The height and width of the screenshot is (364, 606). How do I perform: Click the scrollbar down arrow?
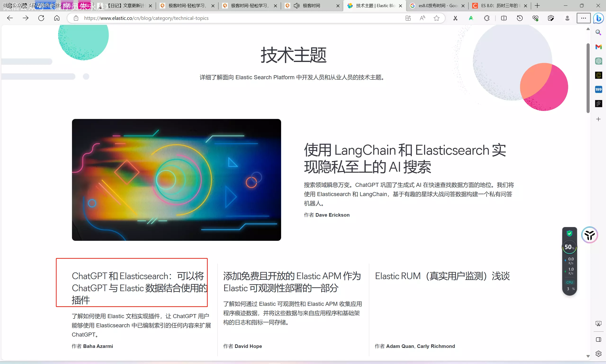pos(588,356)
